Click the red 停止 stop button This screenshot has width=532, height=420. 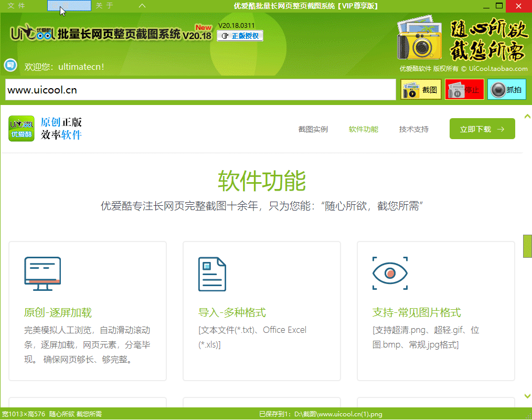[464, 90]
